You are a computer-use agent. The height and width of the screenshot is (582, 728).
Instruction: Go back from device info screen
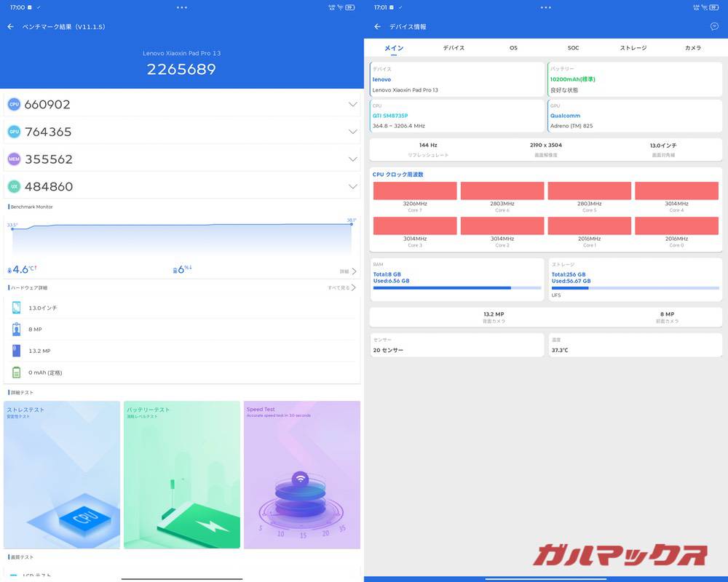coord(377,27)
